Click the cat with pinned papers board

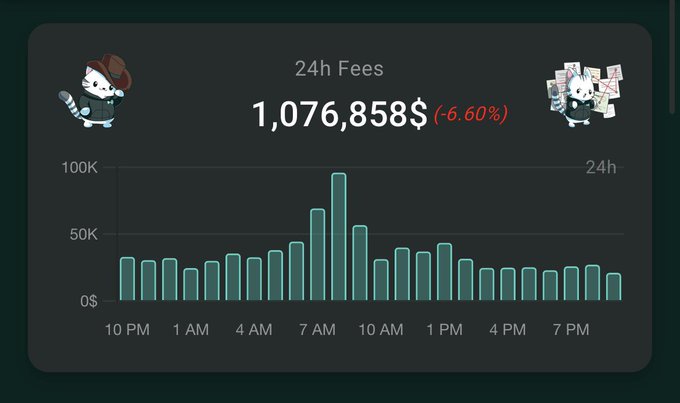pos(584,94)
